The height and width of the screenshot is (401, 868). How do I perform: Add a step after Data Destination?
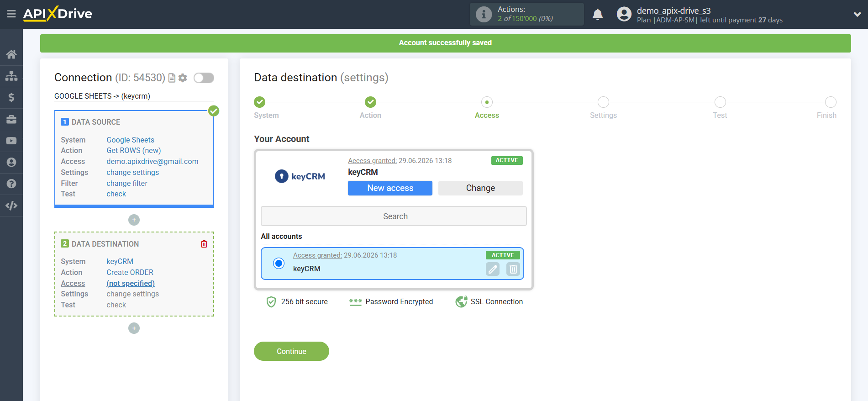coord(134,328)
